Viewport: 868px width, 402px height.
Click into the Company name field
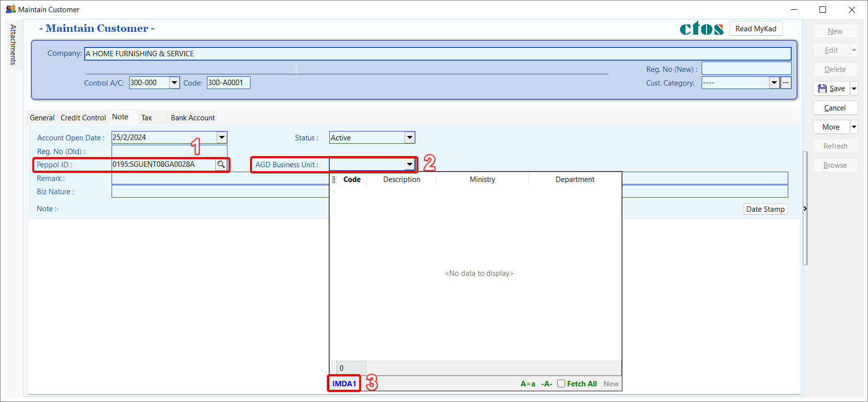coord(437,54)
